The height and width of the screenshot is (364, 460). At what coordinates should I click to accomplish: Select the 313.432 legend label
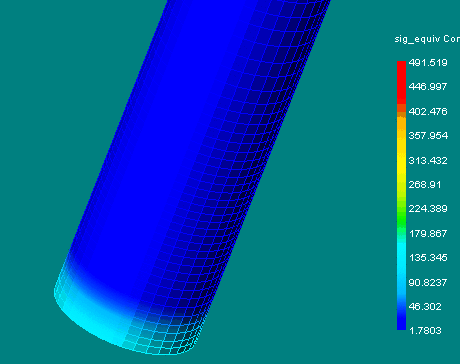pyautogui.click(x=428, y=160)
